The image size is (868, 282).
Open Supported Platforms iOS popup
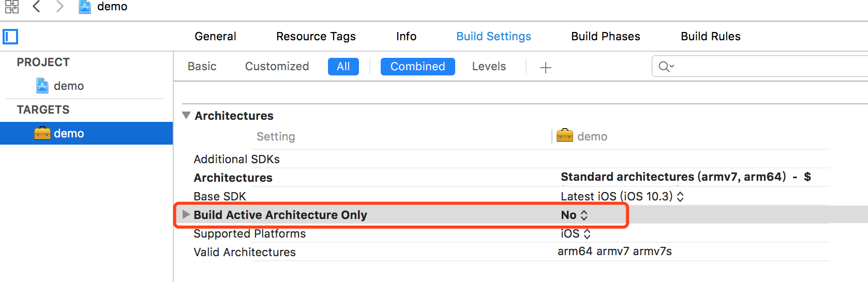pyautogui.click(x=575, y=233)
